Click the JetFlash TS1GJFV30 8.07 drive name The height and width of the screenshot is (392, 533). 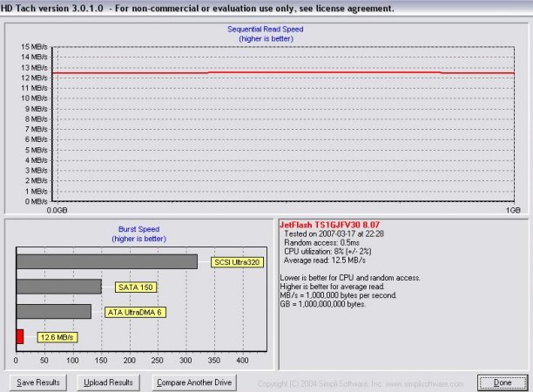[329, 225]
